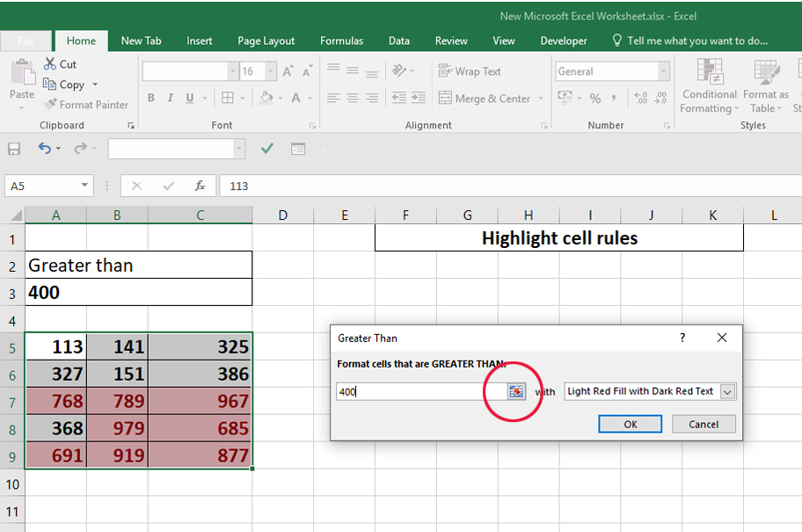Select the Format Painter tool

point(85,104)
